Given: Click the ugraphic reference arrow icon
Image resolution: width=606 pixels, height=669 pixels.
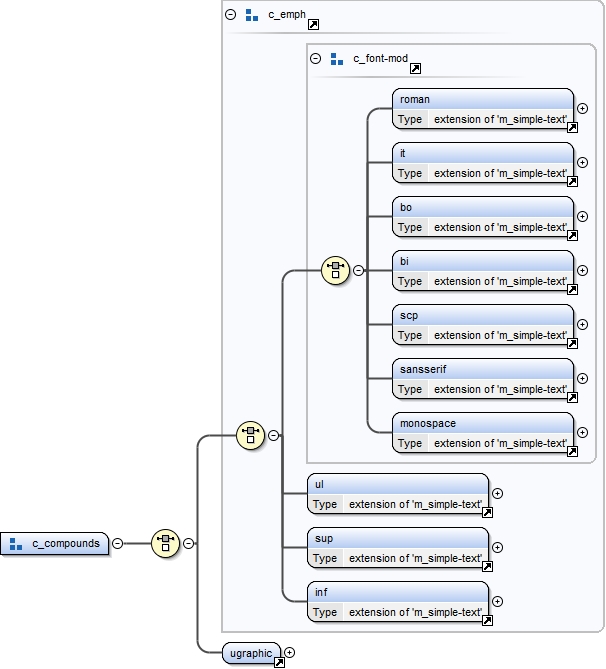Looking at the screenshot, I should click(279, 661).
